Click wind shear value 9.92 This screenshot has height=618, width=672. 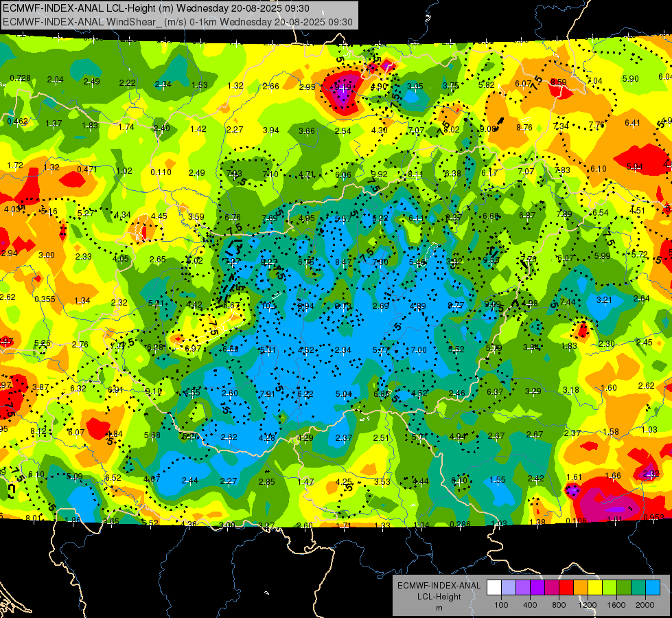coord(380,174)
